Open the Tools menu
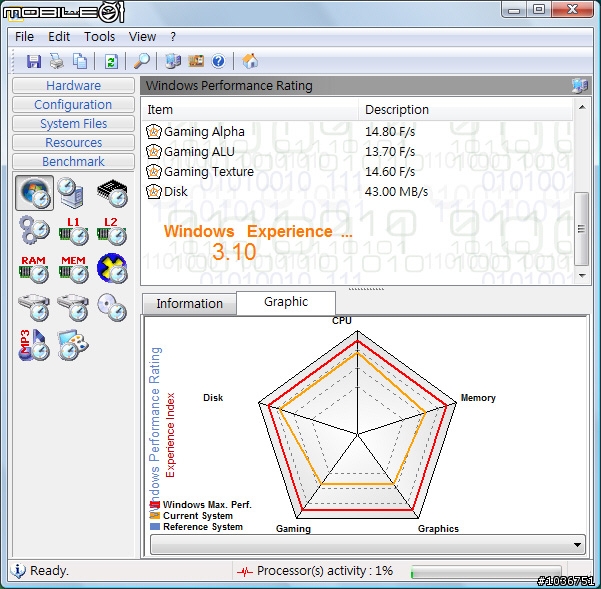This screenshot has width=601, height=589. click(100, 37)
